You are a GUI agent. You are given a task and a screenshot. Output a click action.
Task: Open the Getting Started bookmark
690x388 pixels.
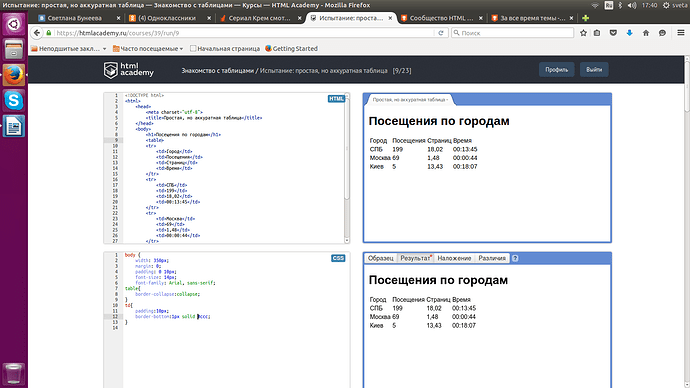tap(291, 48)
